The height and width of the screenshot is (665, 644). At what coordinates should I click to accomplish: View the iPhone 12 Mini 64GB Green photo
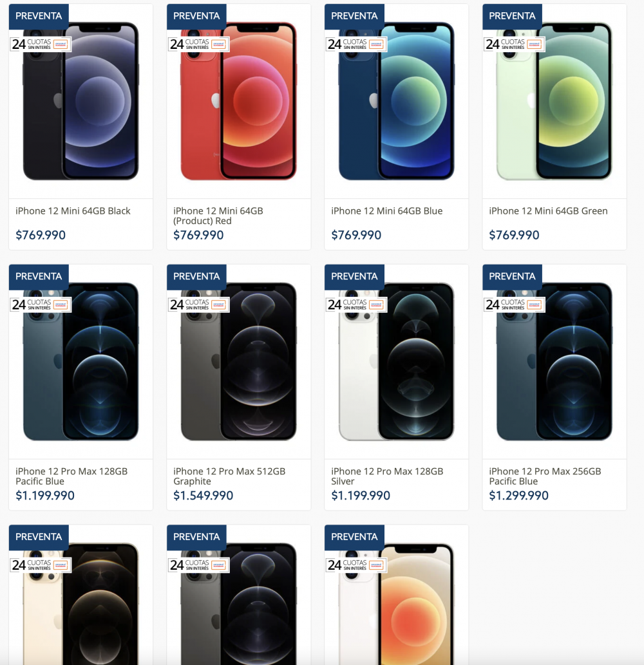pos(554,101)
